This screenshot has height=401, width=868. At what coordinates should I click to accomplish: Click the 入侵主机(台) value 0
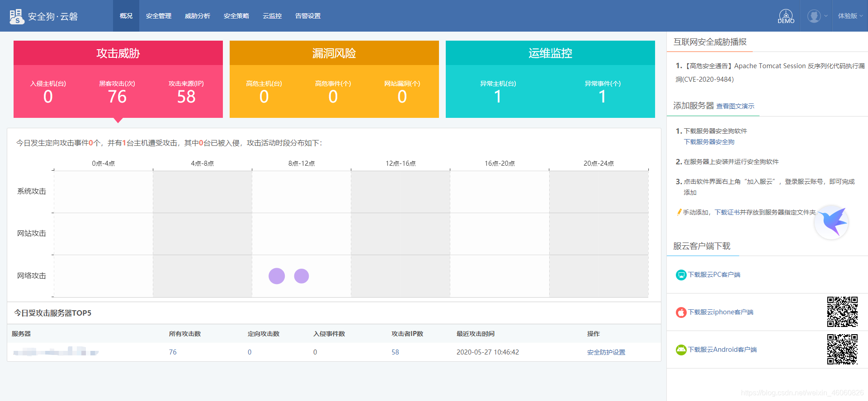click(48, 97)
